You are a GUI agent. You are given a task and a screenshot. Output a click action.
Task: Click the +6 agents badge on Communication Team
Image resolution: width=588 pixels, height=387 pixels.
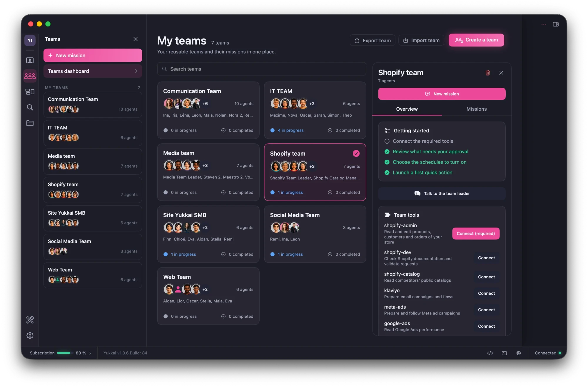[205, 104]
